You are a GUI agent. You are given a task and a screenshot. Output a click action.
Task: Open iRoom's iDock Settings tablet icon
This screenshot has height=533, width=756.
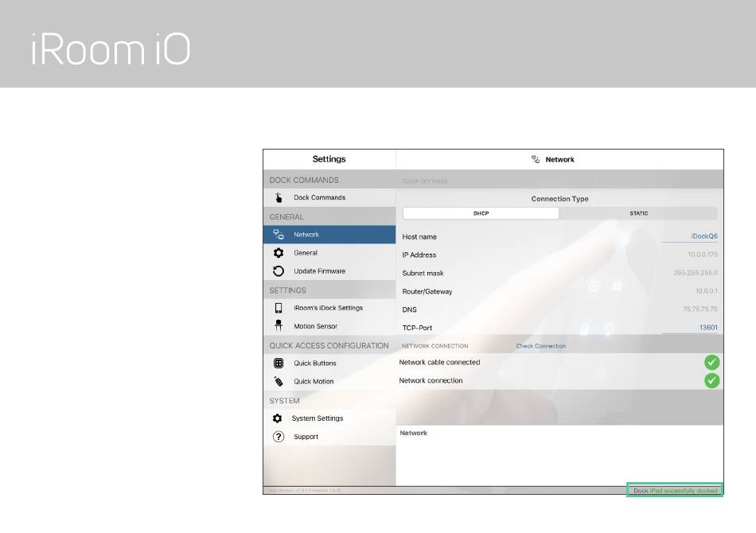(x=279, y=308)
